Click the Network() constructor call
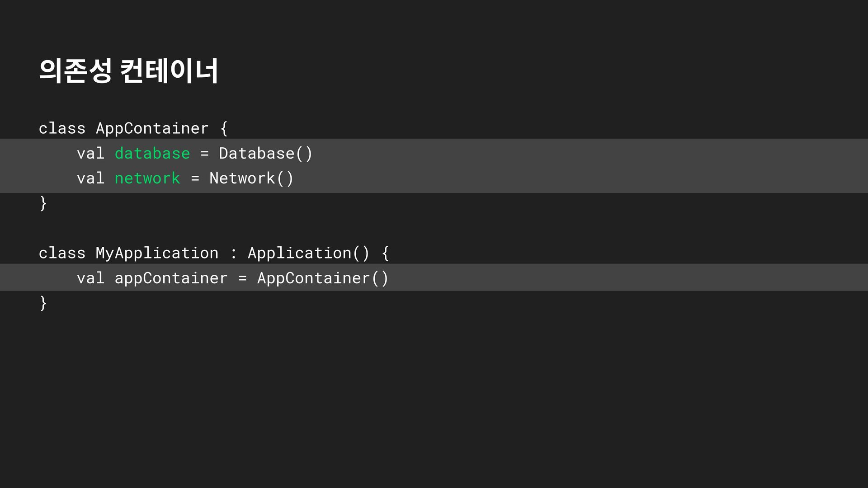868x488 pixels. [x=251, y=178]
